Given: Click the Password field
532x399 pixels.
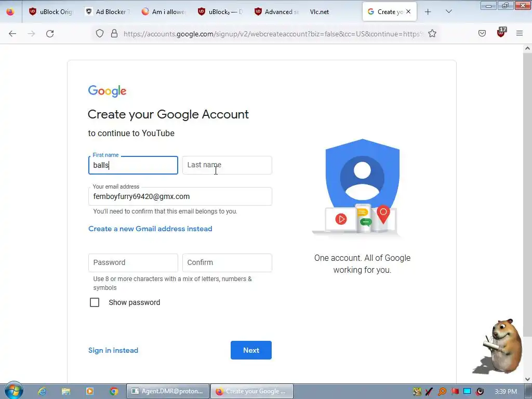Looking at the screenshot, I should pos(133,262).
